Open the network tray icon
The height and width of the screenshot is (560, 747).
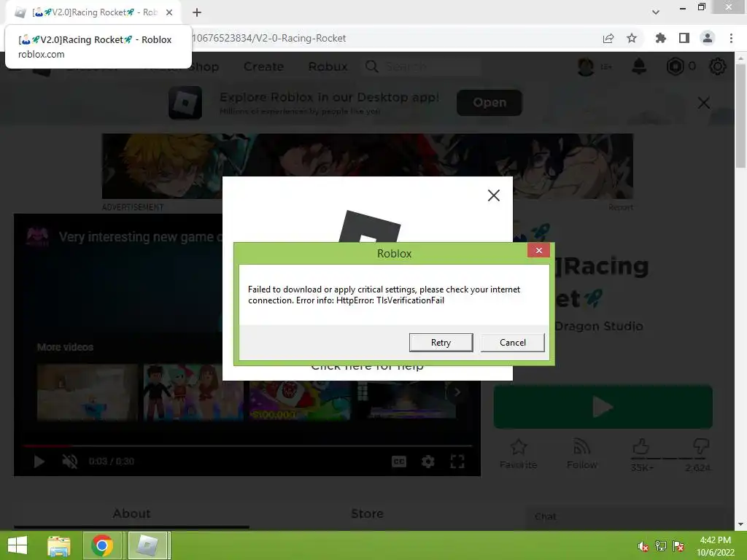click(661, 546)
